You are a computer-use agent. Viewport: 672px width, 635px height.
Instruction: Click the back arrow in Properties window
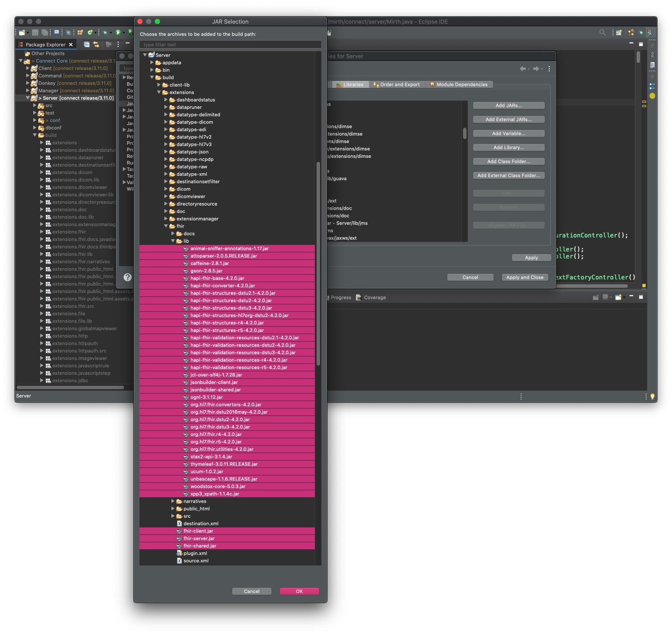(522, 69)
